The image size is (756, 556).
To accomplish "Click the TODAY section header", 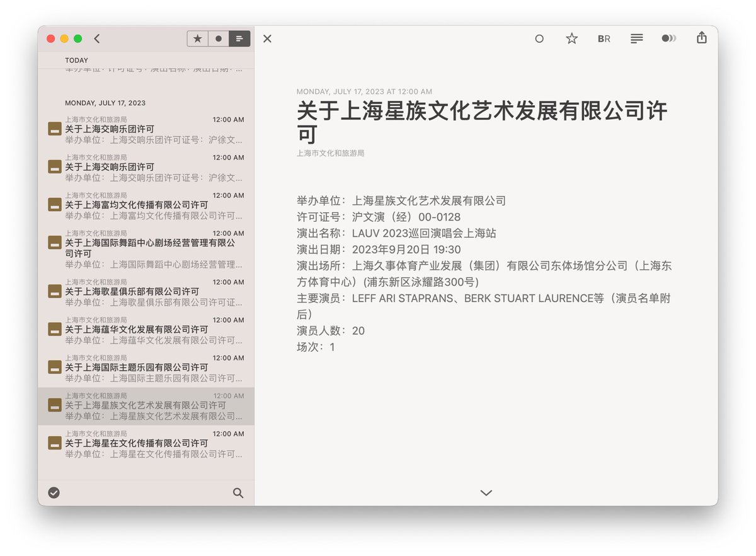I will click(77, 61).
